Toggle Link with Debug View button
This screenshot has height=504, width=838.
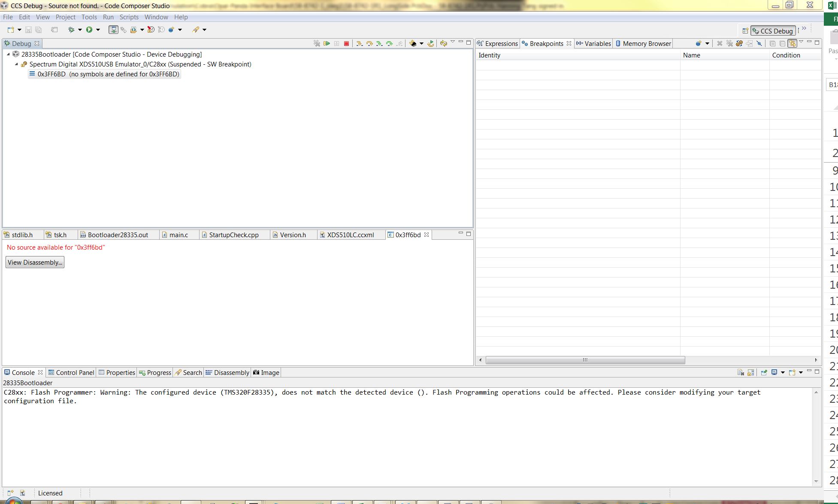(x=792, y=43)
